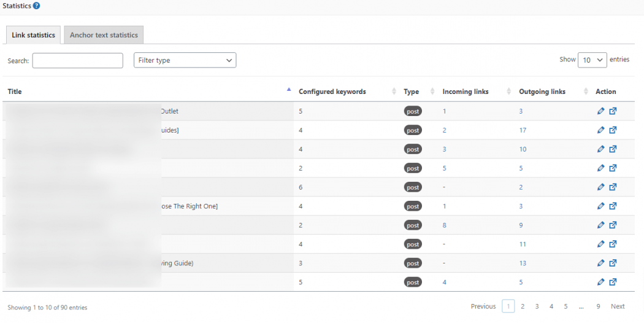The image size is (644, 323).
Task: Open external link for 'The Right One]' row
Action: point(613,206)
